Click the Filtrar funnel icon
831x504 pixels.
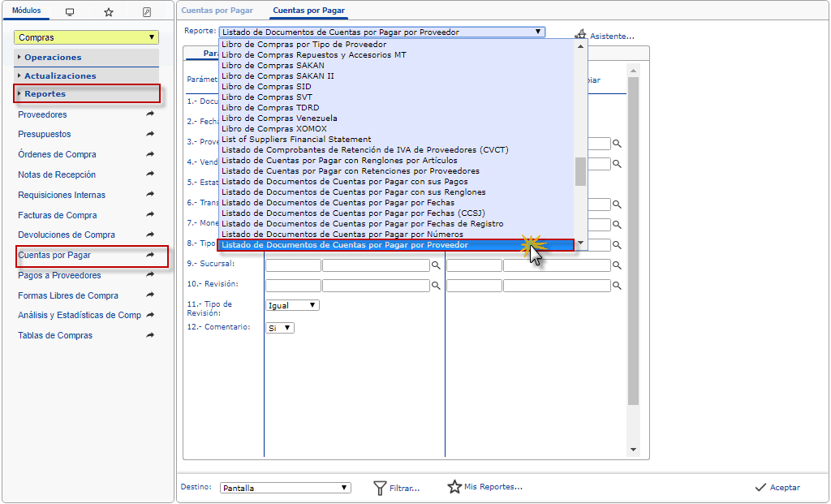point(380,488)
